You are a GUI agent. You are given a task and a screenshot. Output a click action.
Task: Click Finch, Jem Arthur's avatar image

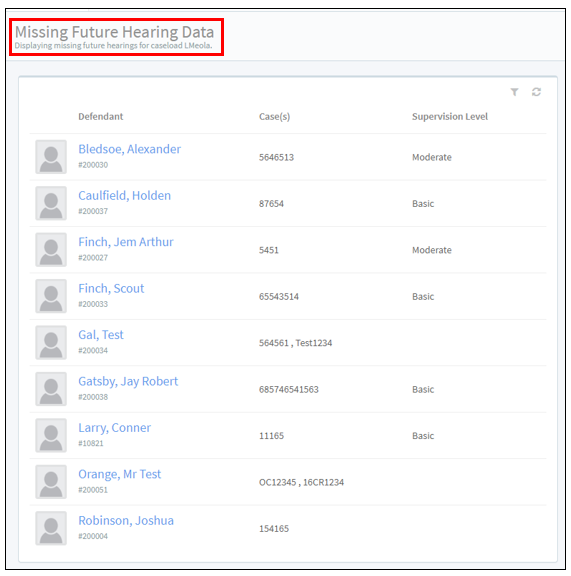point(51,250)
